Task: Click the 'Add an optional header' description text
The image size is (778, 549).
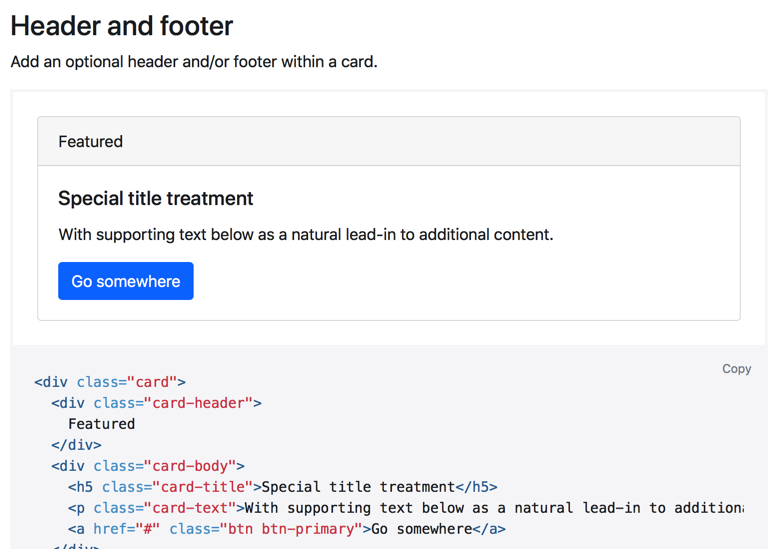Action: (x=193, y=61)
